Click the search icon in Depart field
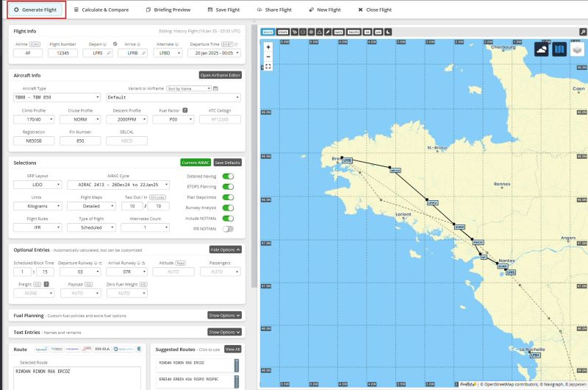This screenshot has width=588, height=390. [109, 53]
